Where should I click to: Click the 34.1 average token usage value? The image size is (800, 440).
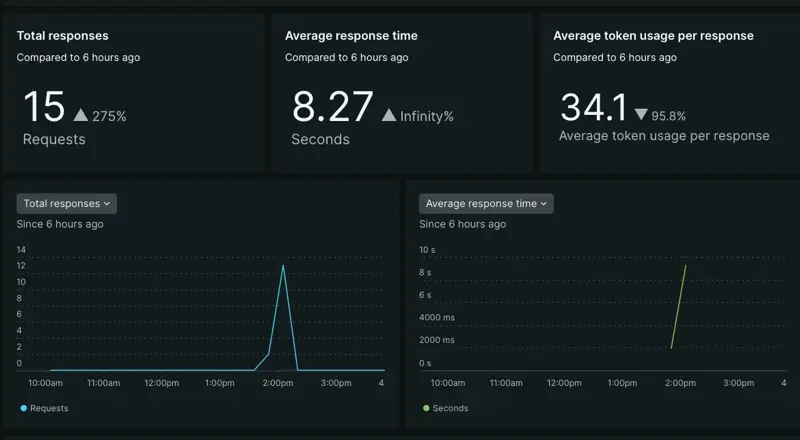[593, 108]
